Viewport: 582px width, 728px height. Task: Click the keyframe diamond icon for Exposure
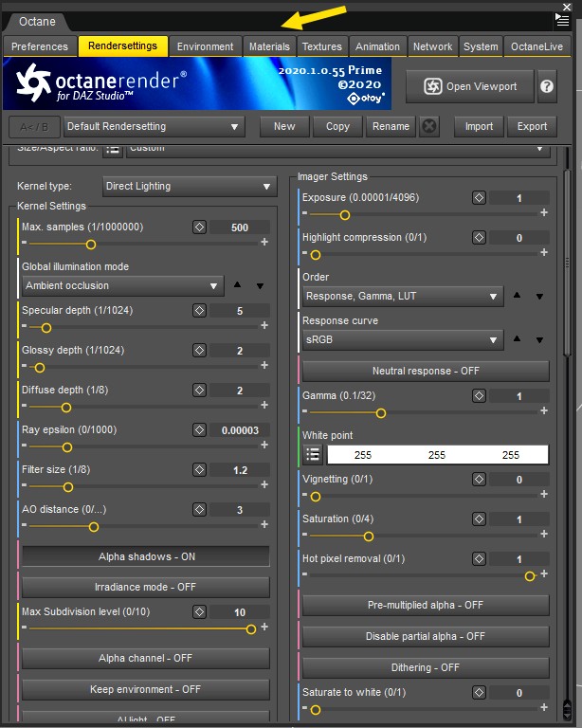point(479,198)
